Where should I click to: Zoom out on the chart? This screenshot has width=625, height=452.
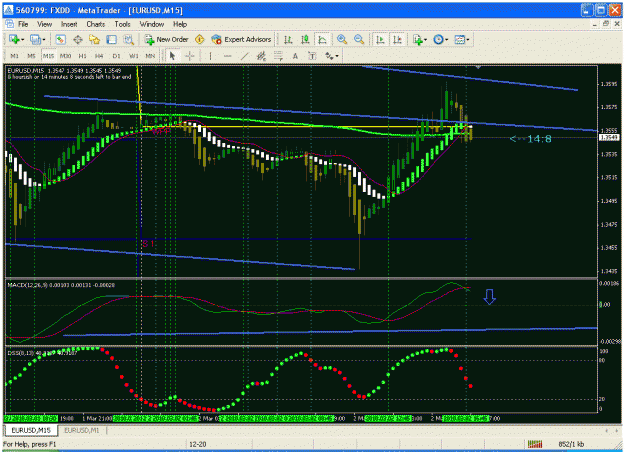359,39
